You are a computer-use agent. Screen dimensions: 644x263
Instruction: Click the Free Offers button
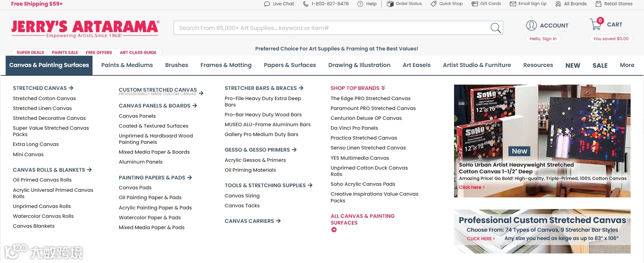99,53
